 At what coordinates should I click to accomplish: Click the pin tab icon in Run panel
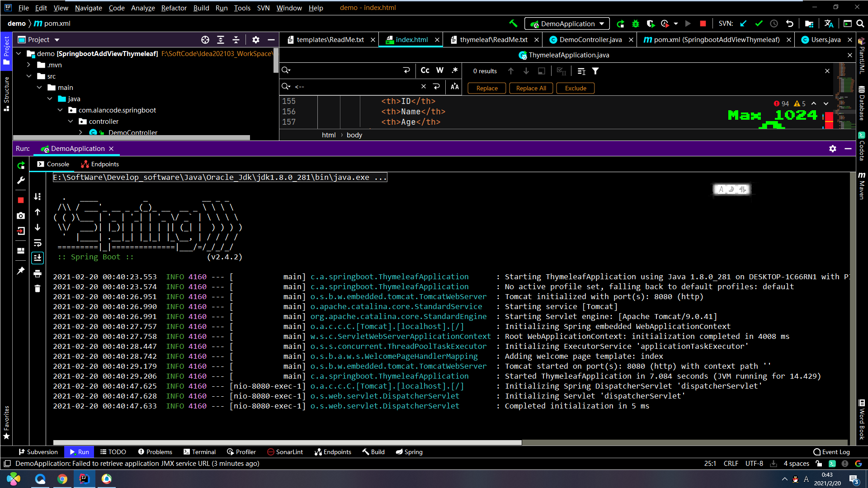(x=21, y=270)
